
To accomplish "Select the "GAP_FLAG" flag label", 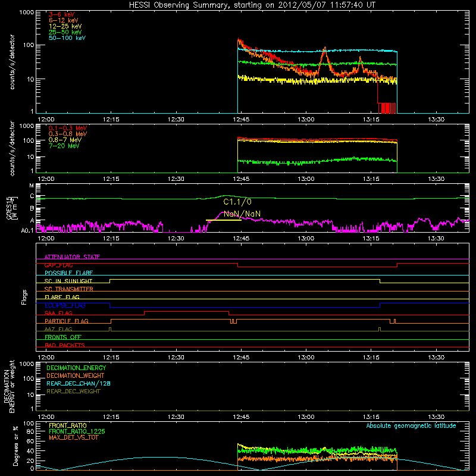I will click(58, 265).
